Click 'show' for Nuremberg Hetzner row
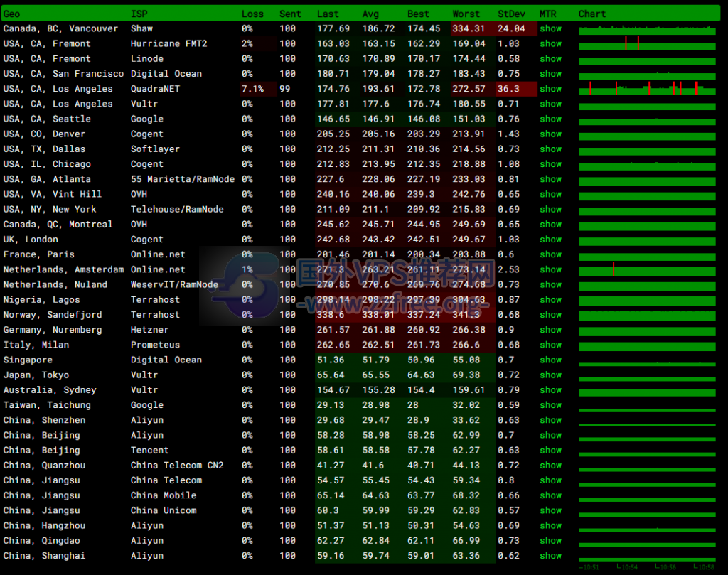728x575 pixels. pos(551,330)
